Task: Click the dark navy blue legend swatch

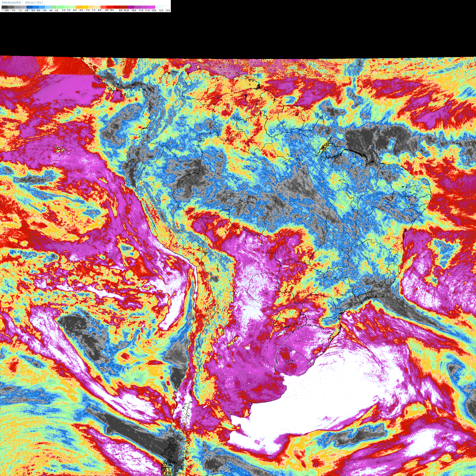Action: coord(29,7)
